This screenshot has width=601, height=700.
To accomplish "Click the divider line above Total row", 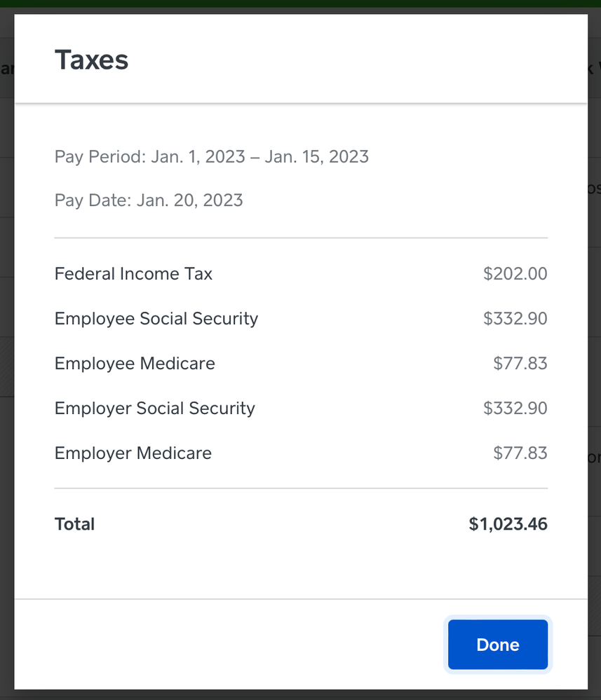I will [300, 488].
